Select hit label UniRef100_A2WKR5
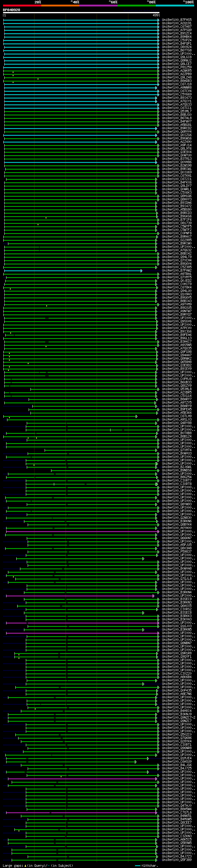This screenshot has width=197, height=868. click(x=177, y=71)
